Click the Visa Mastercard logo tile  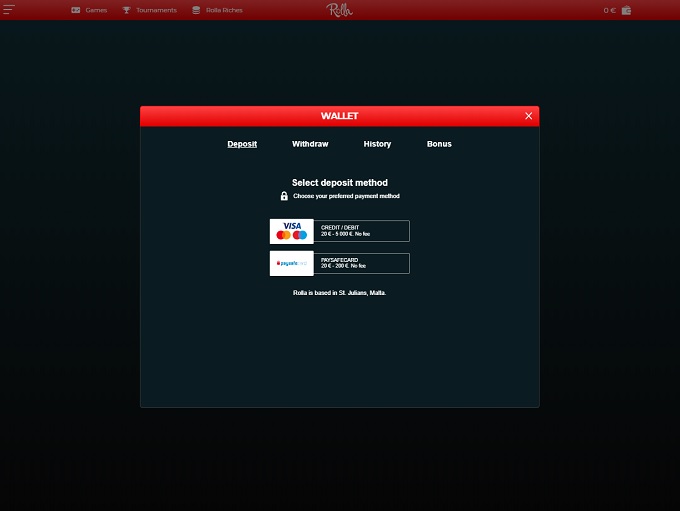coord(291,231)
